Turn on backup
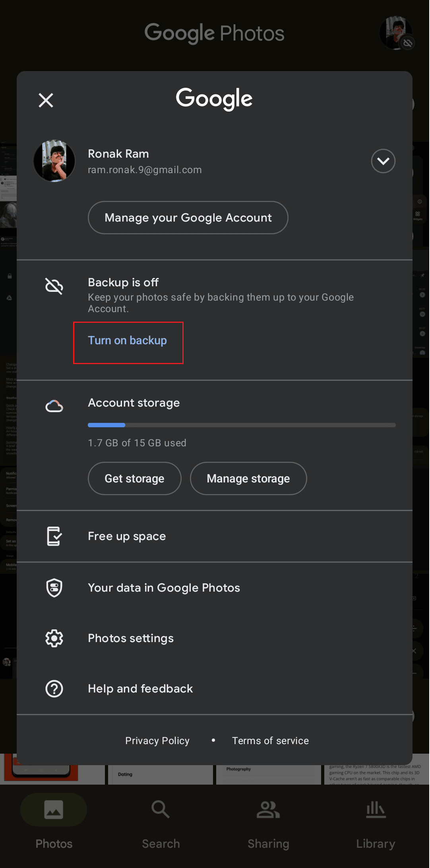Screen dimensions: 430x868 pos(128,341)
